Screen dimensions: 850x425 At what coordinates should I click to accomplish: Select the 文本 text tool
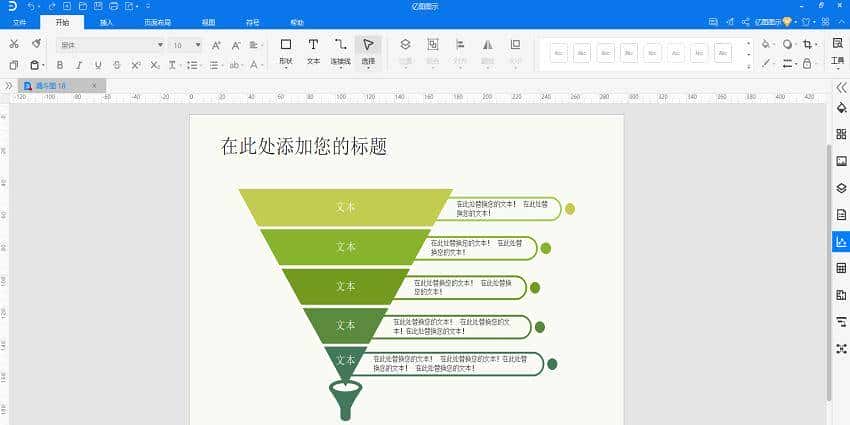click(x=313, y=51)
